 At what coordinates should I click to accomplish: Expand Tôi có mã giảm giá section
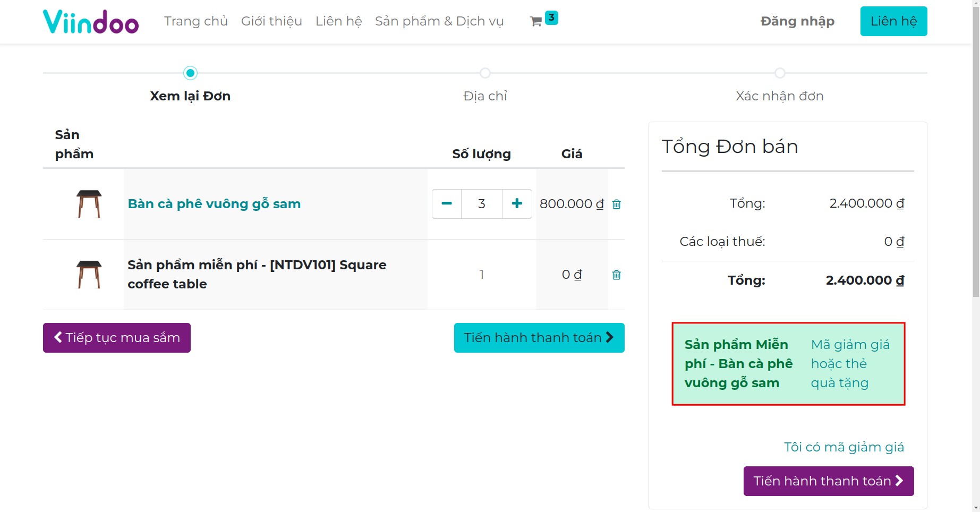[843, 447]
